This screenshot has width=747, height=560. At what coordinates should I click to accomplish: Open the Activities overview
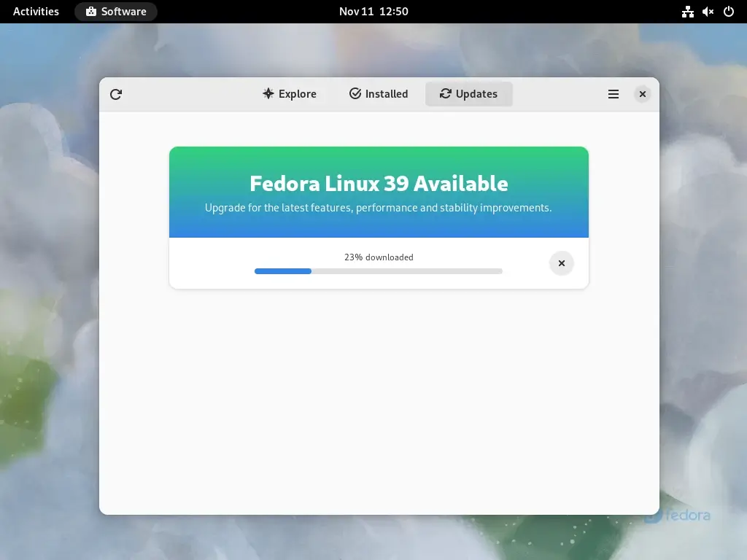pyautogui.click(x=36, y=12)
